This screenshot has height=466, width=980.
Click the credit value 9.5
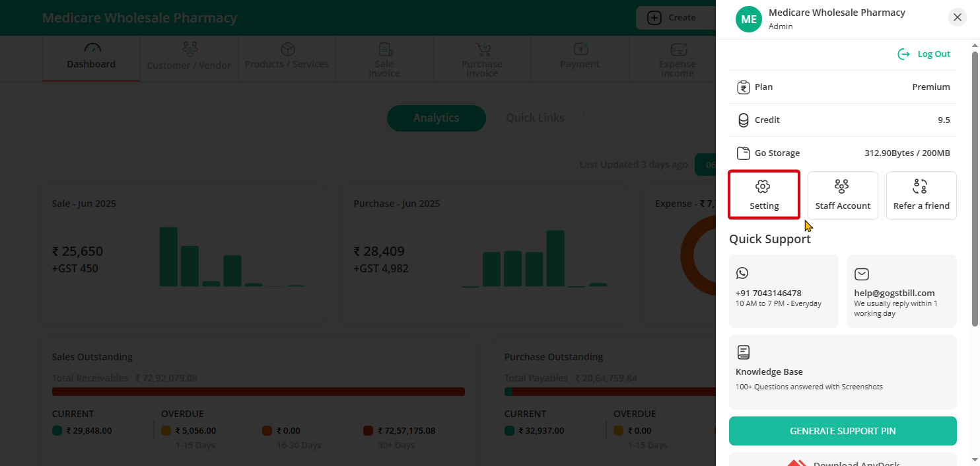tap(944, 120)
